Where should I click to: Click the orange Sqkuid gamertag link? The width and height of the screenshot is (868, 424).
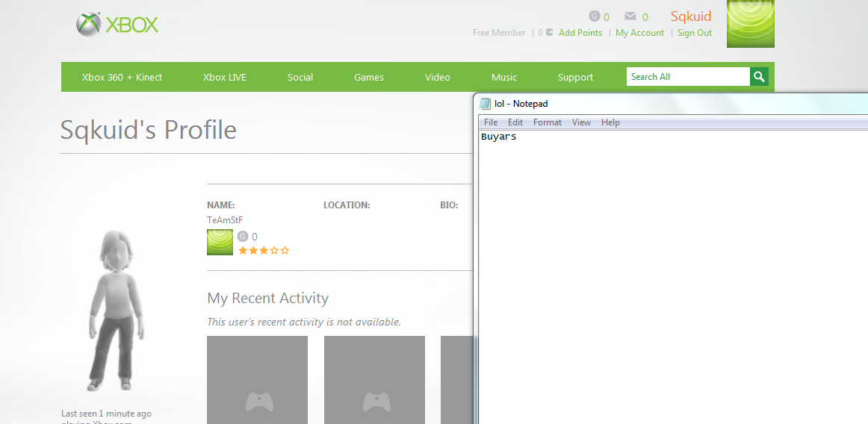691,16
